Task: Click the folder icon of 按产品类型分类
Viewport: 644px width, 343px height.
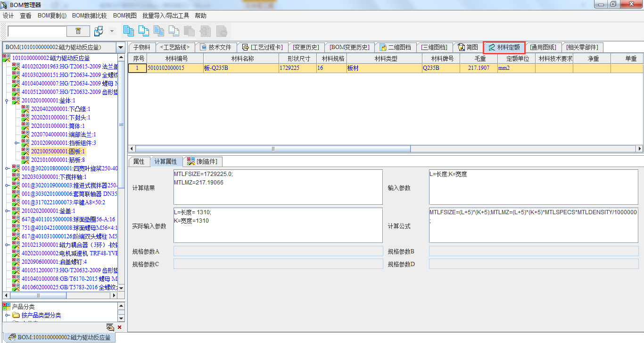Action: (16, 315)
